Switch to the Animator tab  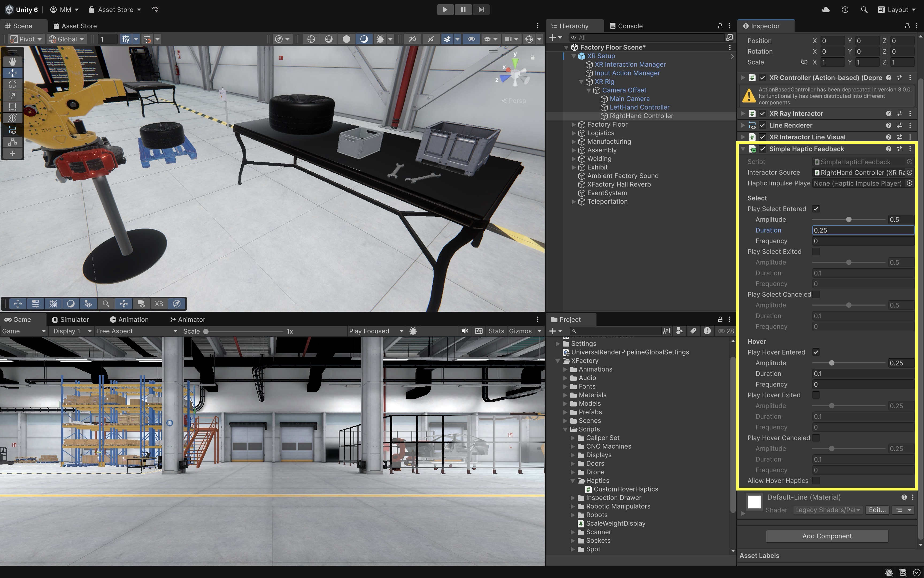[x=187, y=320]
